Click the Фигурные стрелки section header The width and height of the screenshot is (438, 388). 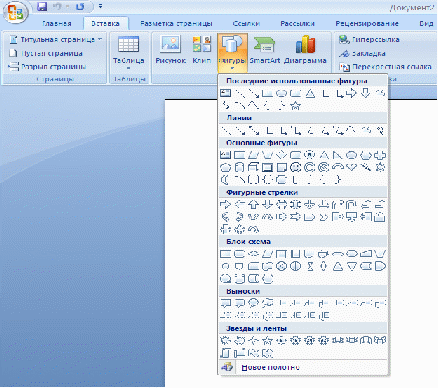[262, 192]
